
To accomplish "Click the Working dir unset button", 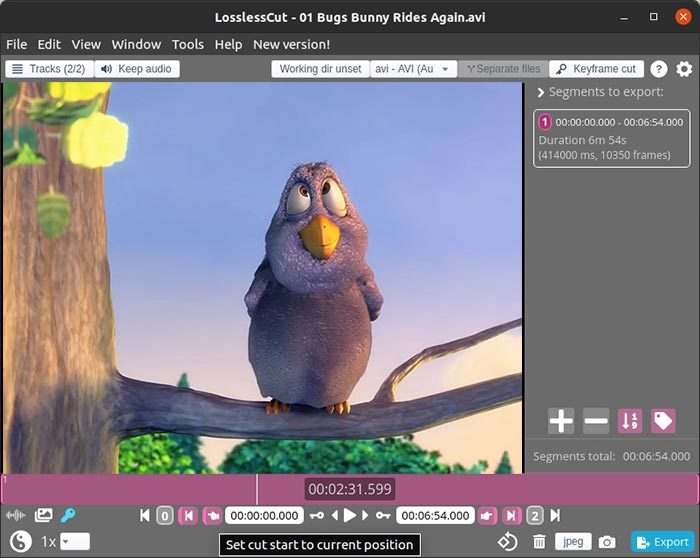I will tap(319, 69).
